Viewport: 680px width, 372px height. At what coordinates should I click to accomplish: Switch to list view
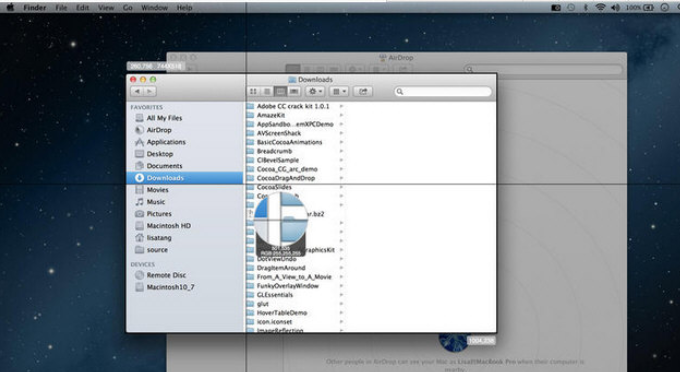[x=267, y=91]
